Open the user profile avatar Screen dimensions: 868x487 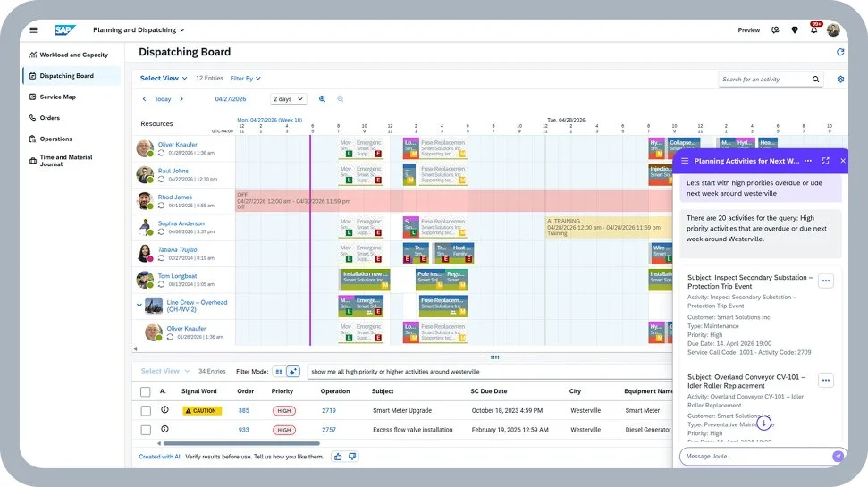[833, 29]
